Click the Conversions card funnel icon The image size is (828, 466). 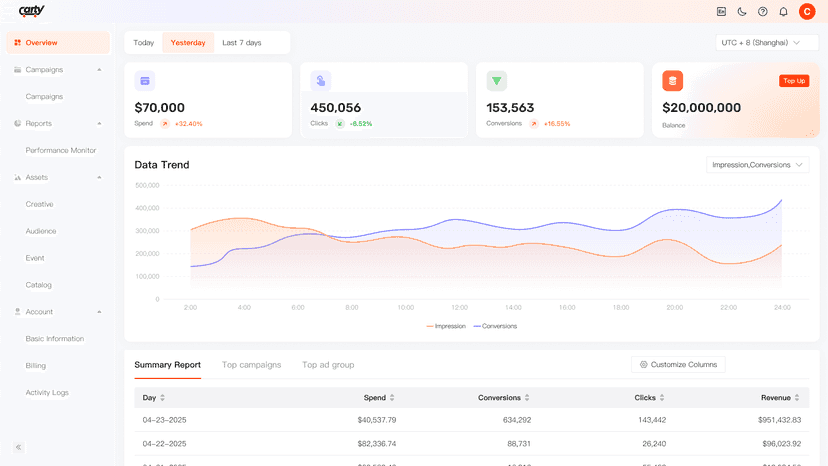496,81
